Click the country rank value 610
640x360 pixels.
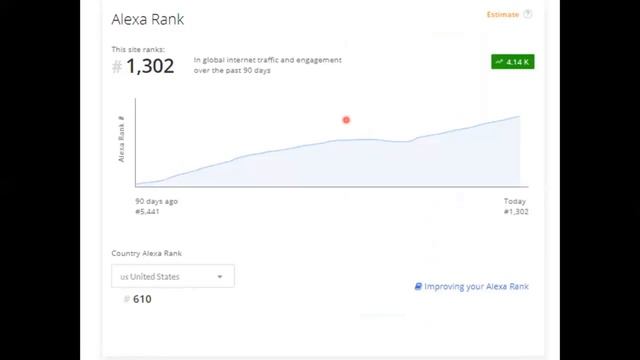(x=142, y=299)
